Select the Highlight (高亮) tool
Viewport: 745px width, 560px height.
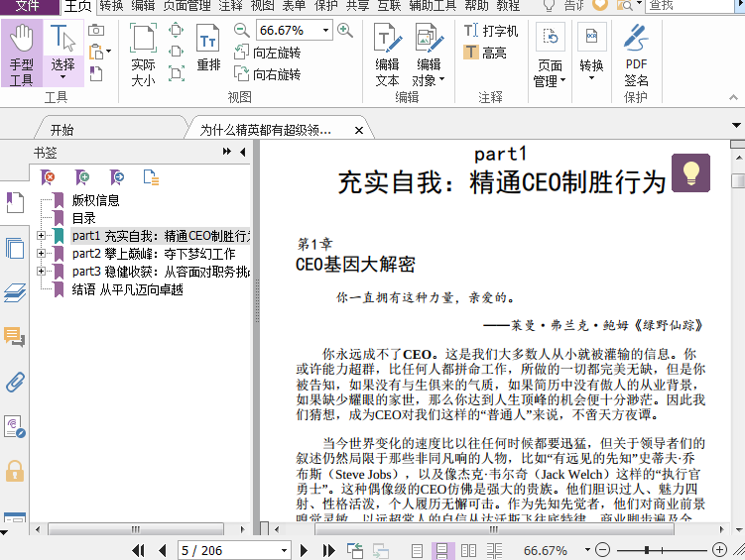coord(485,53)
